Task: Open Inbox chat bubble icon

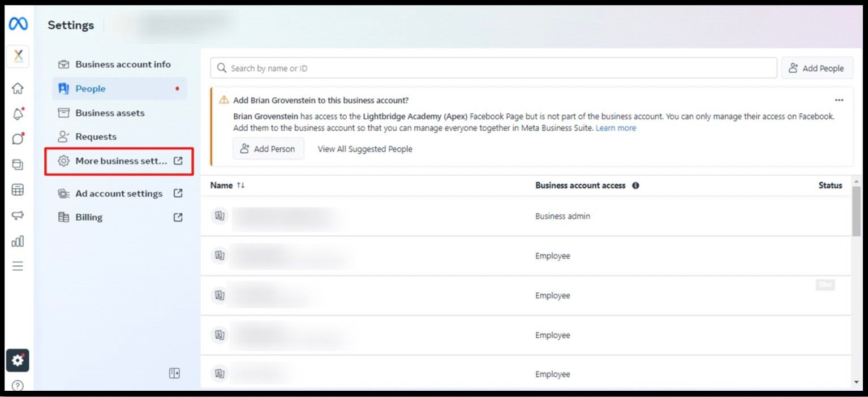Action: pyautogui.click(x=18, y=139)
